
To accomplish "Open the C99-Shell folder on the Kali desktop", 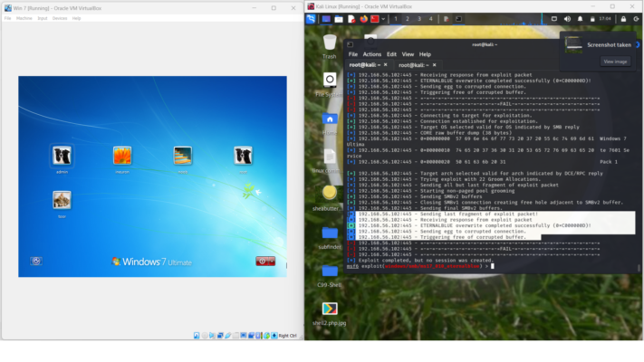I will (x=330, y=275).
